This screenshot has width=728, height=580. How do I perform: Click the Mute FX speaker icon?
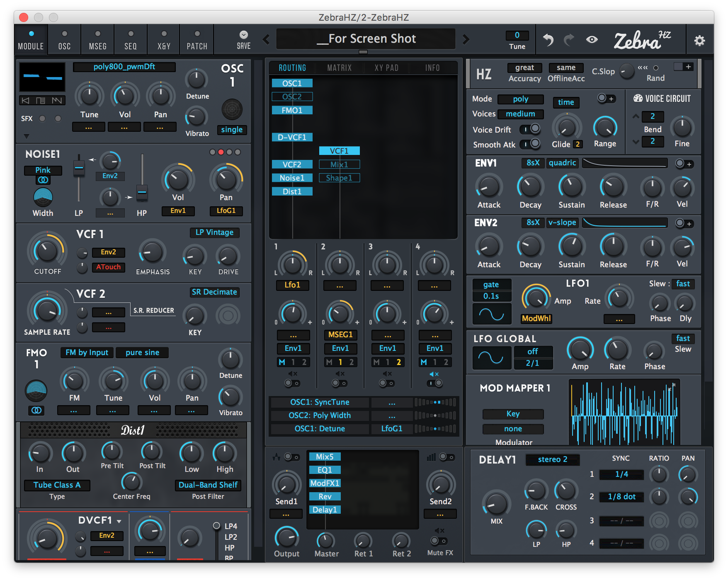pos(439,531)
